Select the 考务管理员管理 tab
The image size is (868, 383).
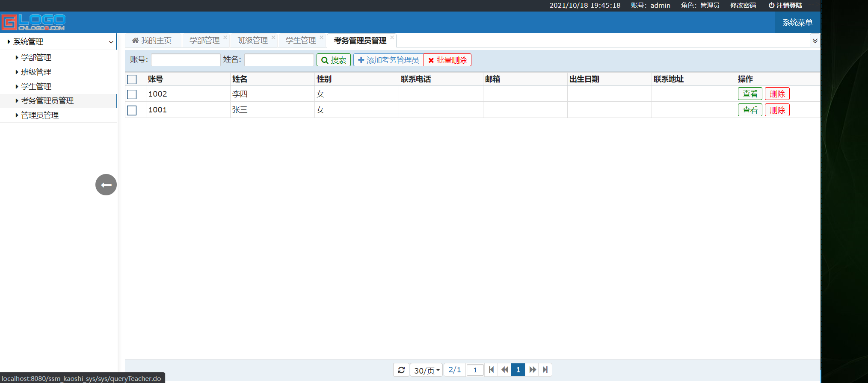(360, 41)
